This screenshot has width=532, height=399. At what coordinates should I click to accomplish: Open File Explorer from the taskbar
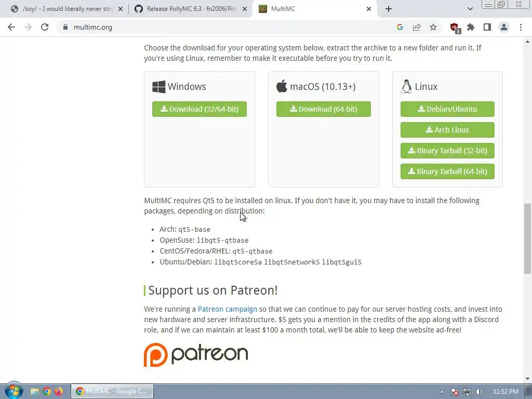point(34,391)
